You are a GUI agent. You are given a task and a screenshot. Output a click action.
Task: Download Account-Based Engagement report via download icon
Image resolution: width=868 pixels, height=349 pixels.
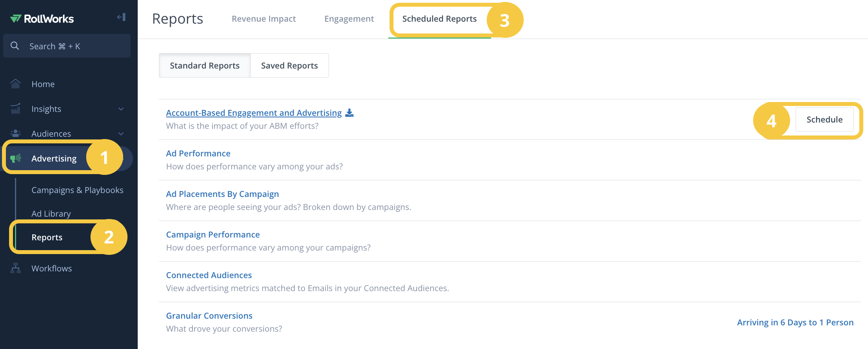click(x=349, y=113)
